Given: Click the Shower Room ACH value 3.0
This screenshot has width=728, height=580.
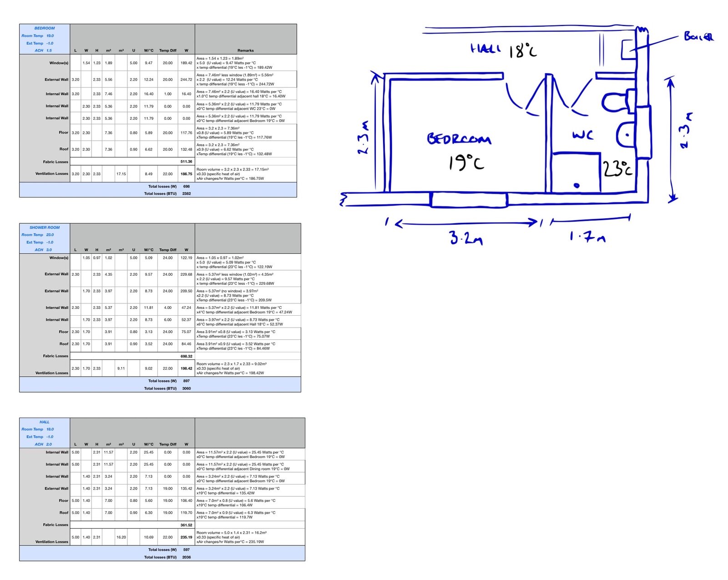Looking at the screenshot, I should tap(49, 250).
